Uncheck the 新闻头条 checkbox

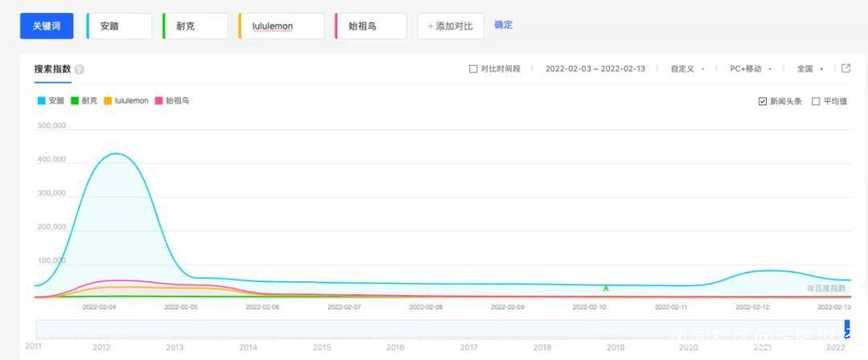[762, 101]
